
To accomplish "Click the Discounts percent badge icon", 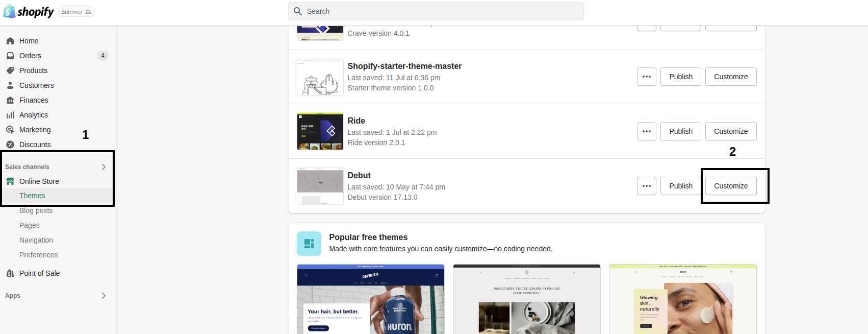I will pos(10,145).
